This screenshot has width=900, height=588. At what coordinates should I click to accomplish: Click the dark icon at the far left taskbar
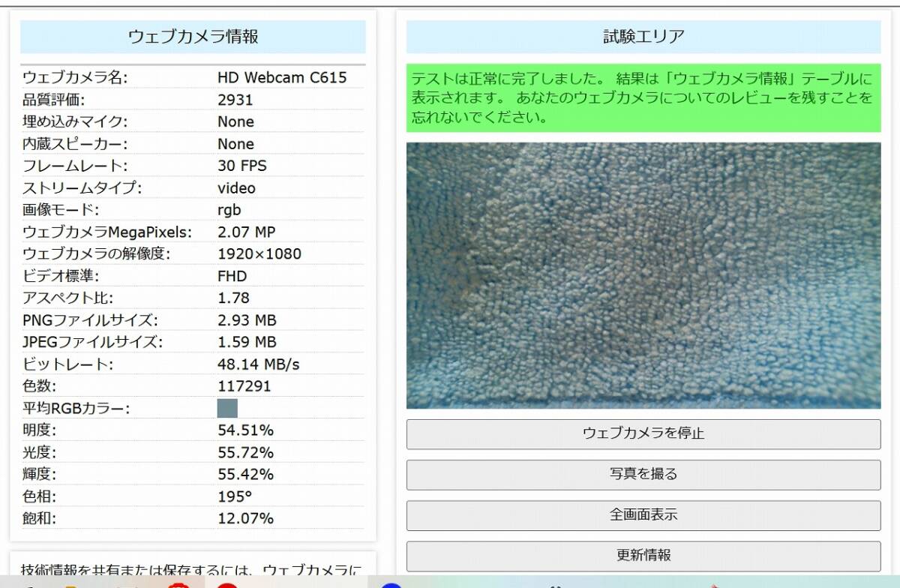click(x=30, y=584)
